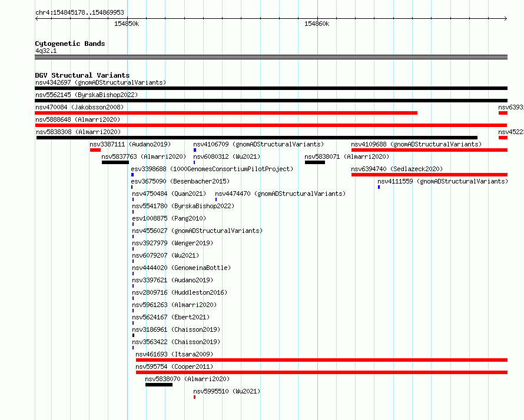Click the nsv461693 Itsara2009 label

[x=174, y=354]
